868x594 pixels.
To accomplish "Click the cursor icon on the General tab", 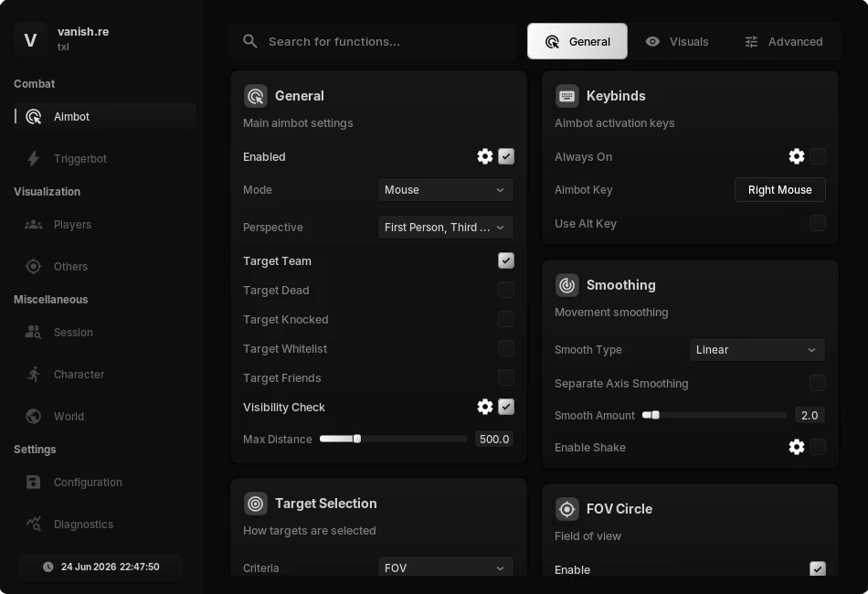I will pos(553,41).
